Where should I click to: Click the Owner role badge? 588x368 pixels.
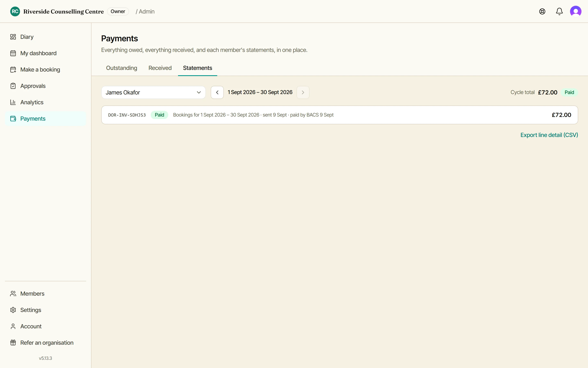(x=118, y=11)
